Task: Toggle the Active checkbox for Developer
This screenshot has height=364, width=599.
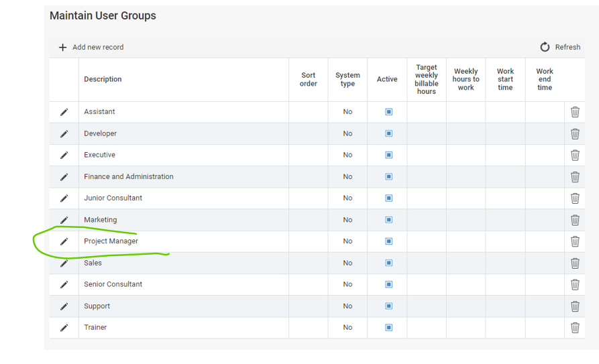Action: pos(388,133)
